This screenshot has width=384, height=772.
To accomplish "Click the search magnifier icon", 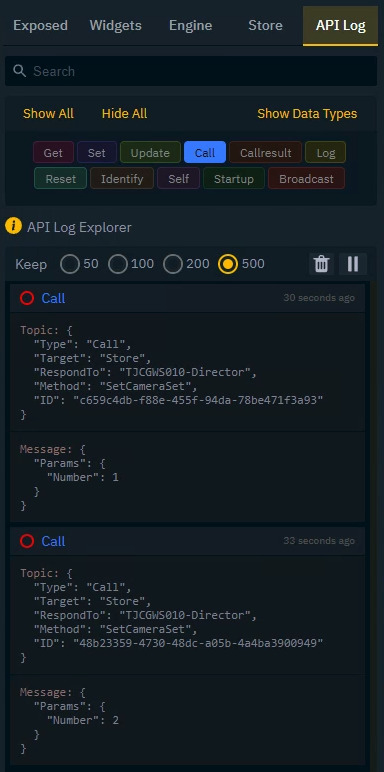I will pos(20,71).
